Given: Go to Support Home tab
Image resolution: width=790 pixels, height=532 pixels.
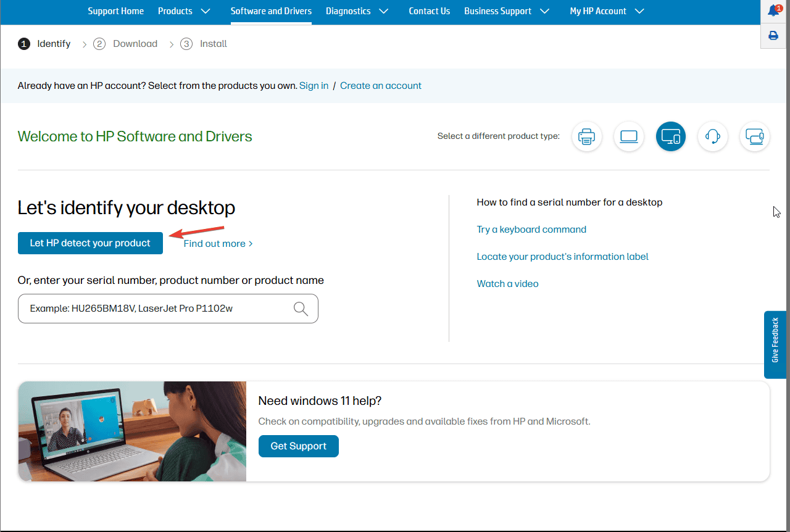Looking at the screenshot, I should click(116, 11).
